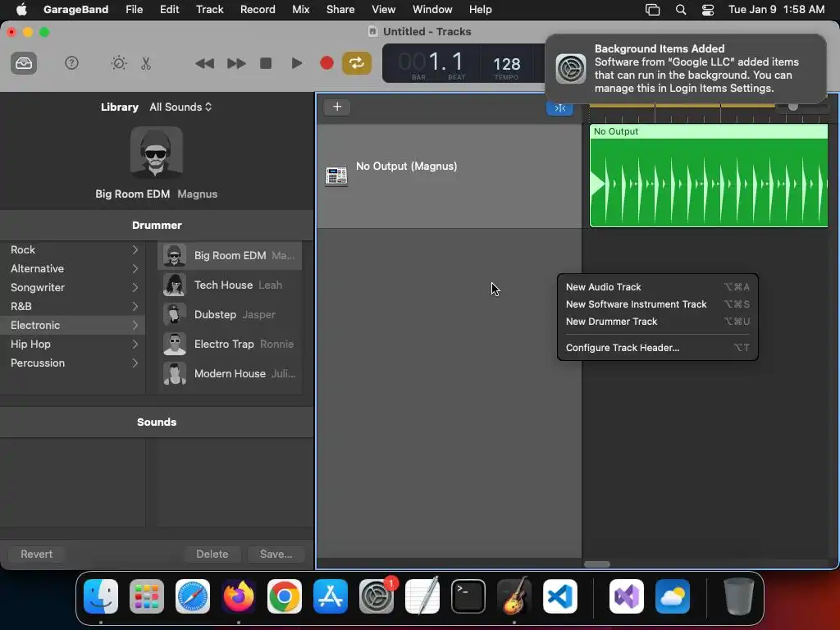Open the Share menu in menu bar
Screen dimensions: 840x630
click(340, 10)
